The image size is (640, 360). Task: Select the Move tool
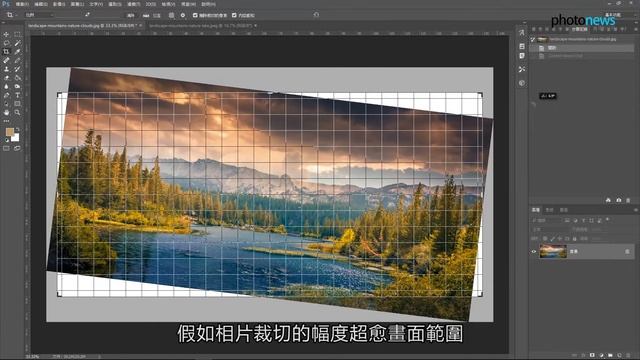(x=6, y=35)
